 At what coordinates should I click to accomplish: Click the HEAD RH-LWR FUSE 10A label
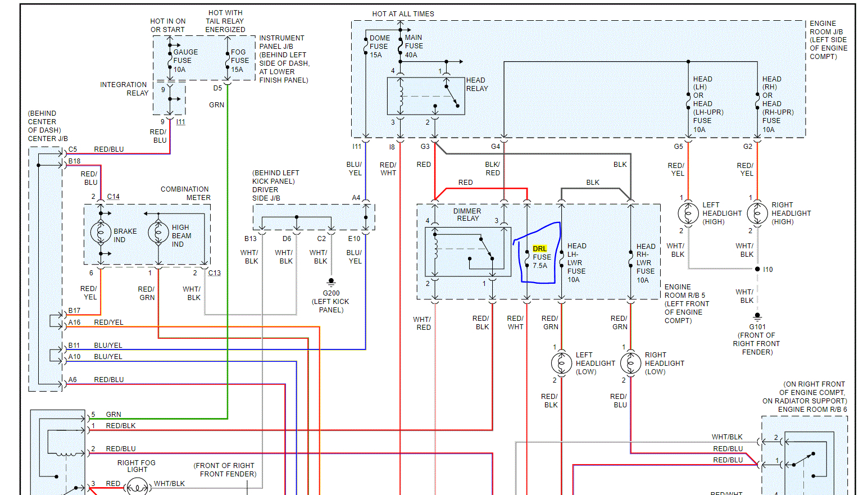pos(646,263)
